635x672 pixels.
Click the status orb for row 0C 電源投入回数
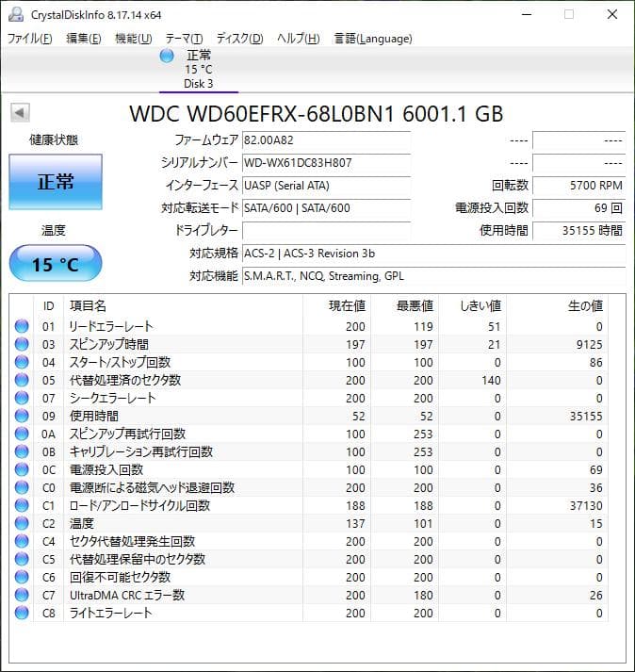pos(22,469)
